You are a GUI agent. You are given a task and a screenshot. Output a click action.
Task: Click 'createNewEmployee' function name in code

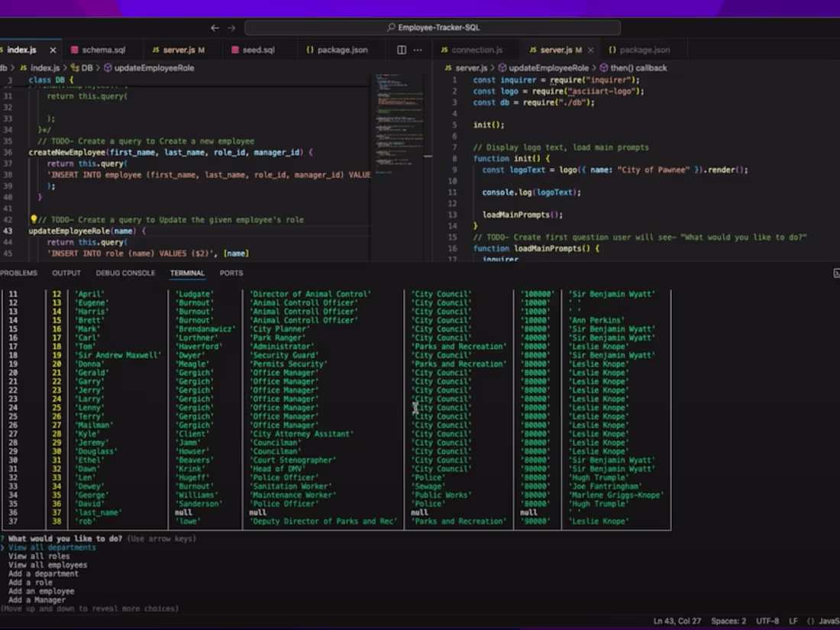click(x=67, y=153)
